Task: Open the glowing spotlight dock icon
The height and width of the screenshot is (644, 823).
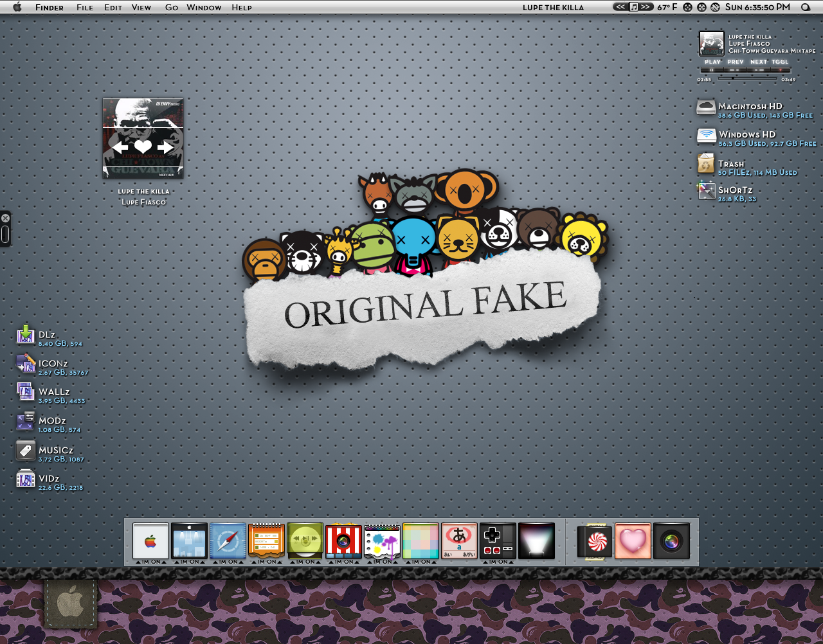Action: (x=536, y=541)
